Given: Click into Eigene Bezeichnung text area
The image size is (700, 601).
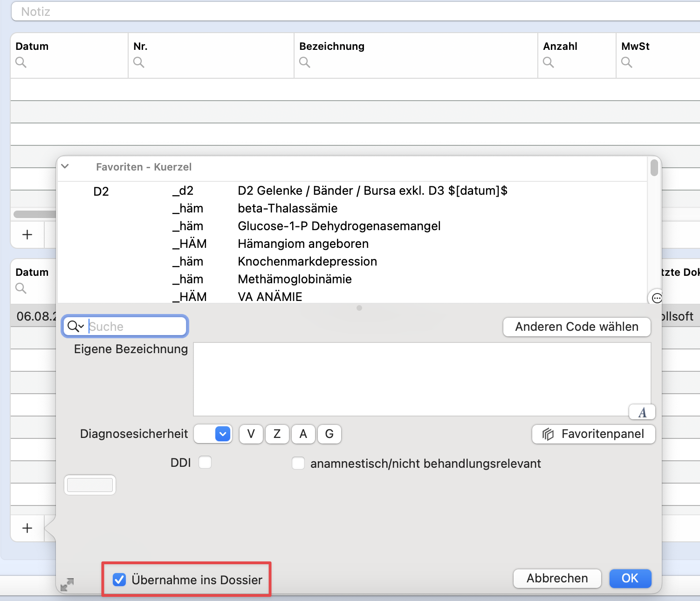Looking at the screenshot, I should coord(422,379).
